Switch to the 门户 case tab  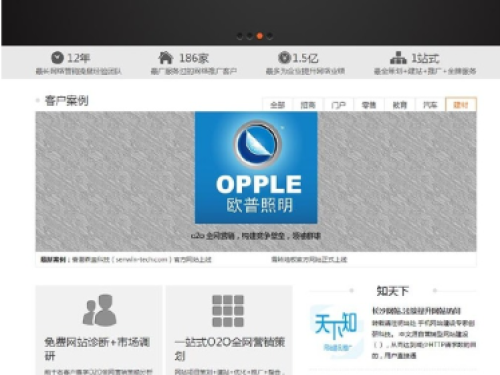click(338, 105)
